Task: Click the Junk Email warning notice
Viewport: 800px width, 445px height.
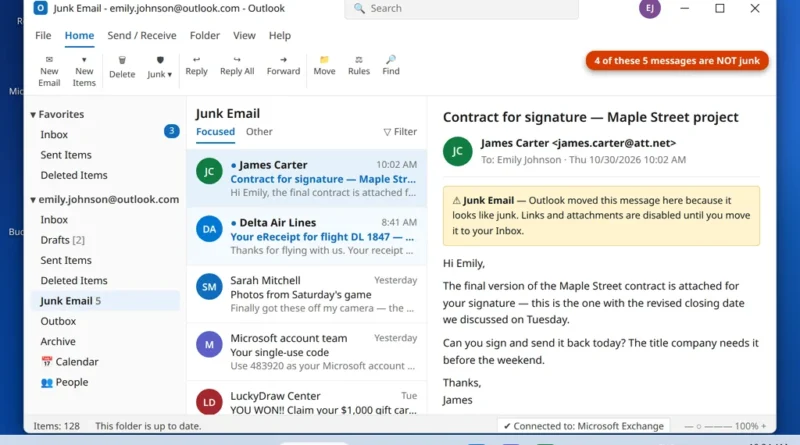Action: click(x=601, y=216)
